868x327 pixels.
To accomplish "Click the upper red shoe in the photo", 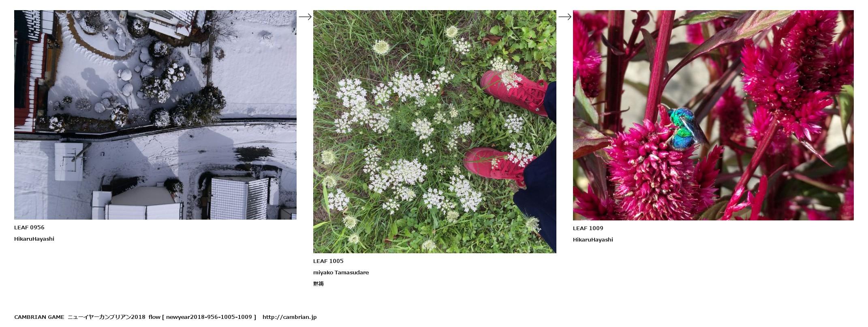I will click(x=515, y=92).
